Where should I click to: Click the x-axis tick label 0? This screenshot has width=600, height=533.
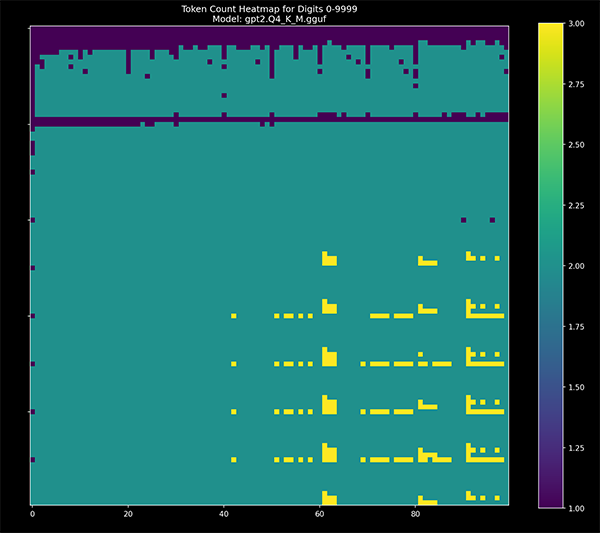click(x=33, y=515)
